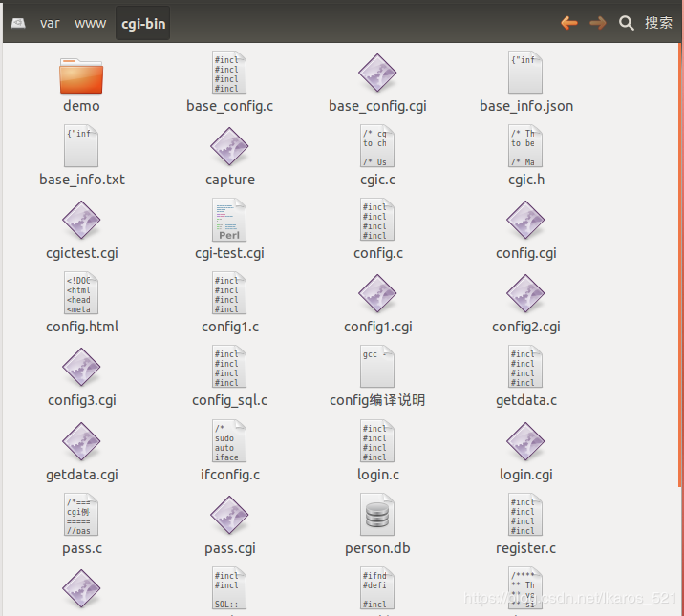Click the person.db file name
Viewport: 684px width, 616px height.
coord(377,548)
